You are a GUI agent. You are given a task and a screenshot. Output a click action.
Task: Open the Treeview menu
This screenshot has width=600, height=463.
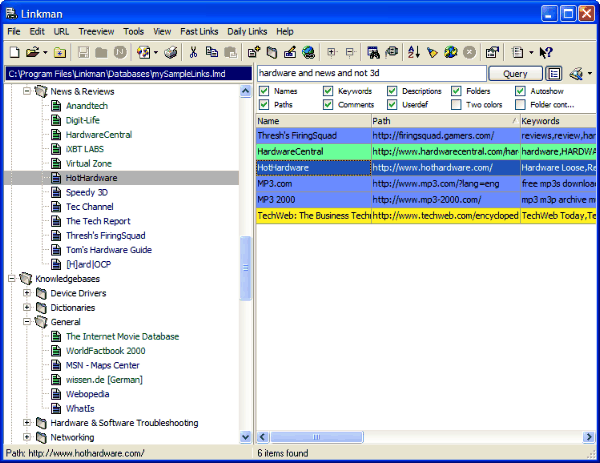[96, 31]
